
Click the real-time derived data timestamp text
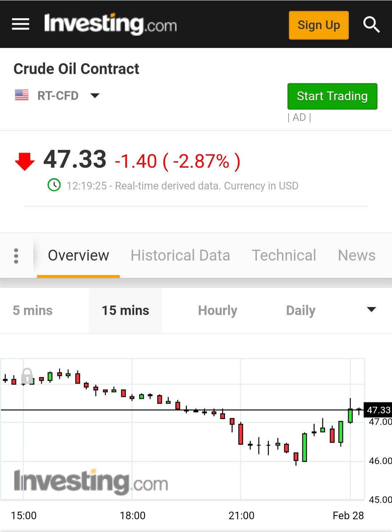click(x=183, y=186)
